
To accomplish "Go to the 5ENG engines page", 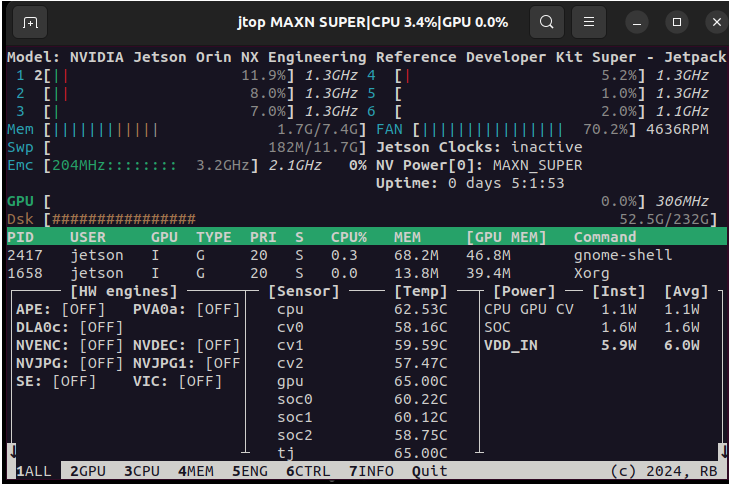I will [249, 470].
